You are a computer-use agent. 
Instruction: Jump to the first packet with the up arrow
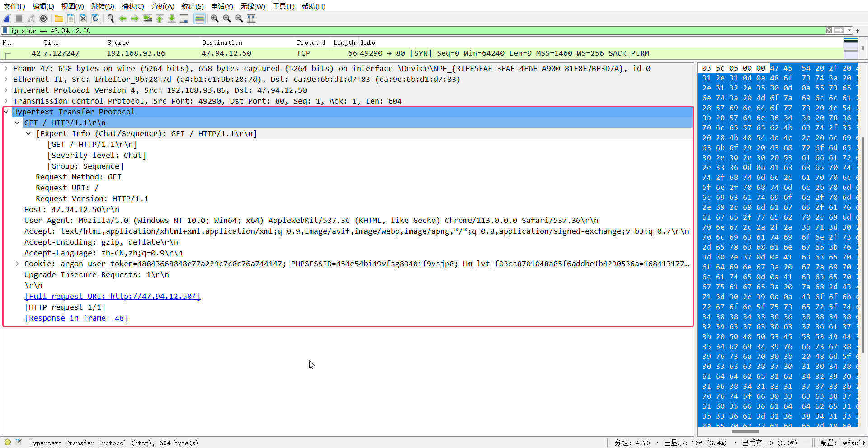(x=160, y=19)
